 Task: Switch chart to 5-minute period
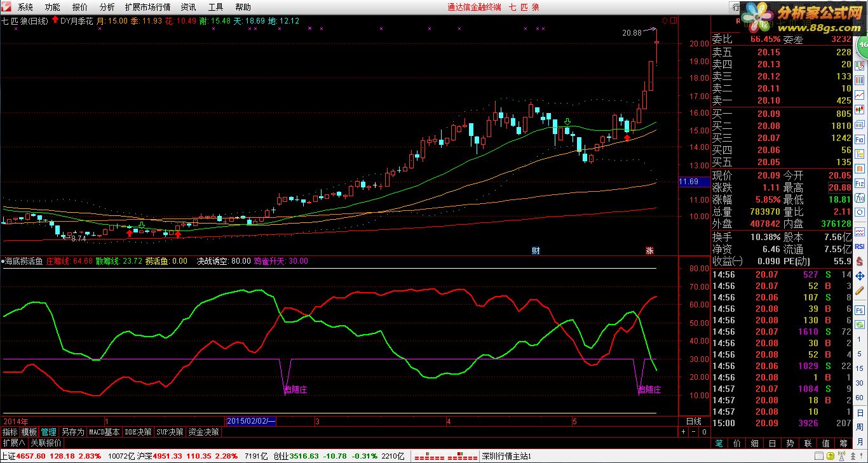coord(860,353)
